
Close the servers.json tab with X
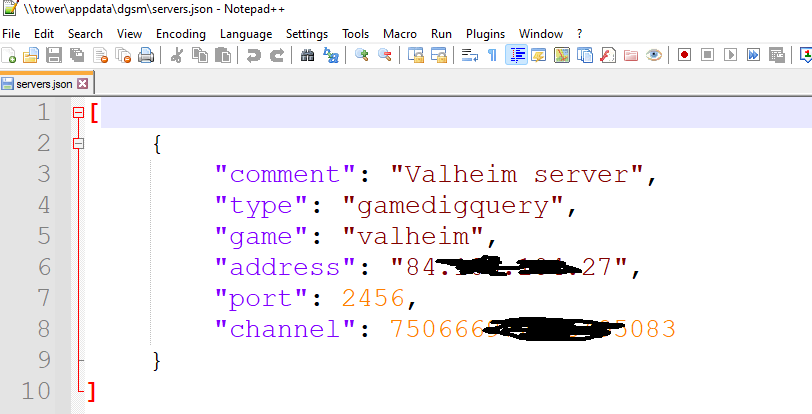pos(82,83)
